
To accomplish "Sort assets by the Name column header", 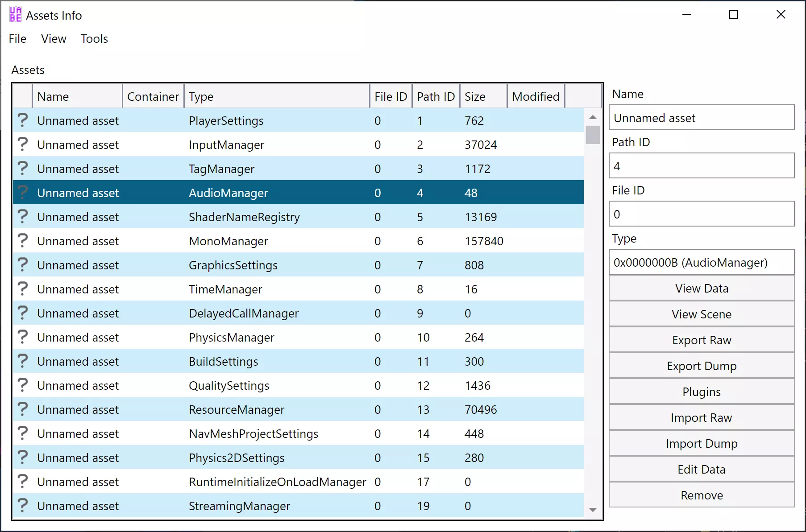I will pyautogui.click(x=78, y=96).
